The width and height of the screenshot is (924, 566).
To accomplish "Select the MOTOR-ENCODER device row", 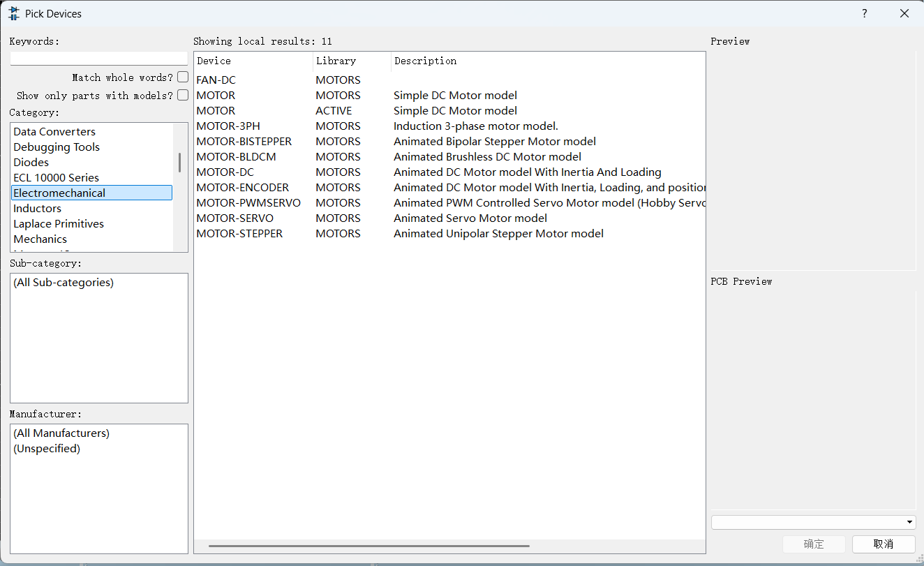I will tap(449, 187).
